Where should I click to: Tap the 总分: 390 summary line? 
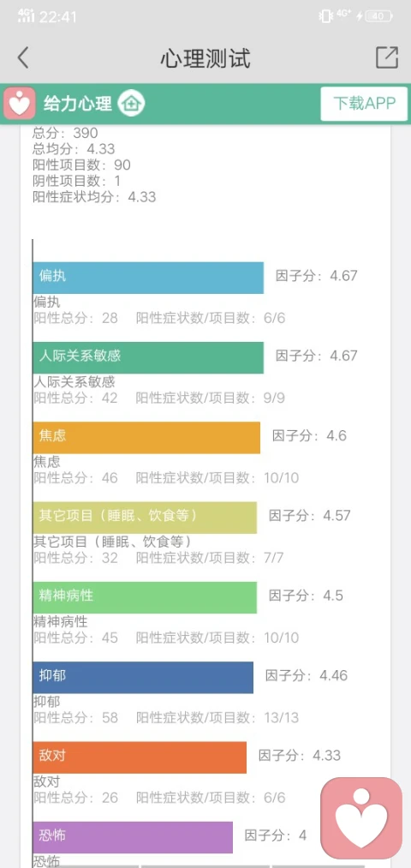(65, 133)
